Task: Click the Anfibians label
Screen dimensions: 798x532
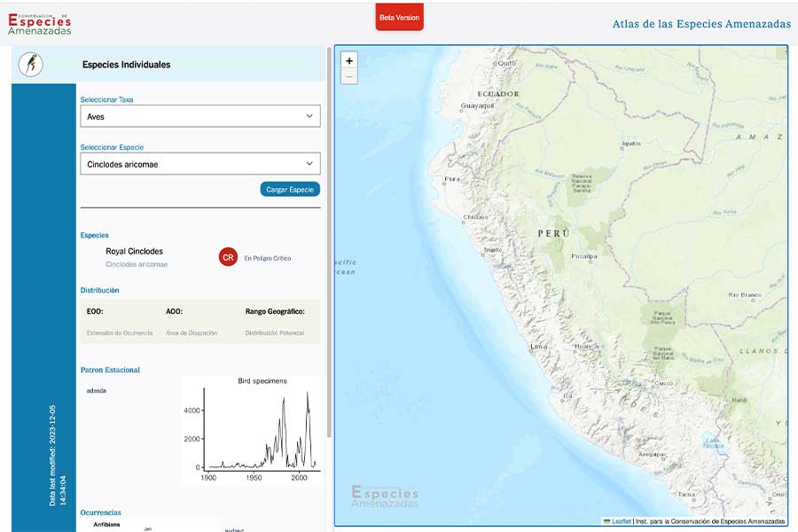Action: pyautogui.click(x=107, y=524)
